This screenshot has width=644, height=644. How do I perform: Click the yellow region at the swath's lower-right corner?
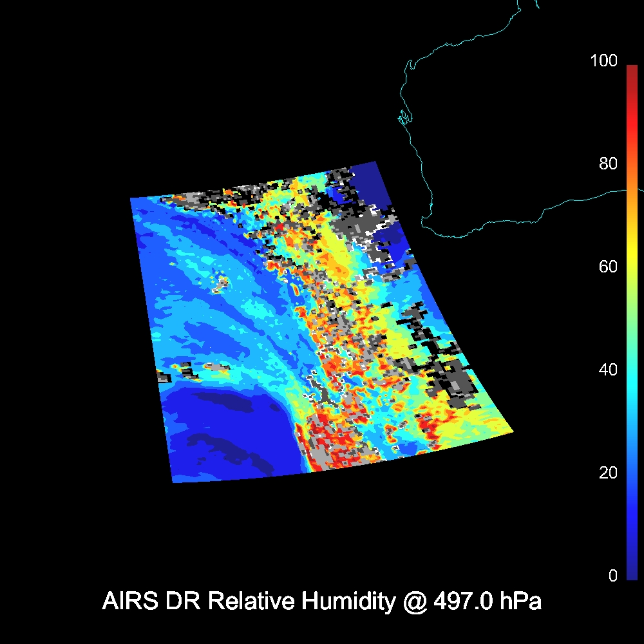point(483,428)
